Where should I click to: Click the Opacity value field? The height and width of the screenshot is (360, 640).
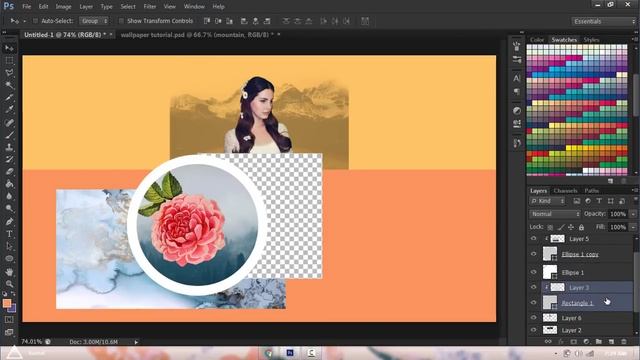[x=618, y=214]
